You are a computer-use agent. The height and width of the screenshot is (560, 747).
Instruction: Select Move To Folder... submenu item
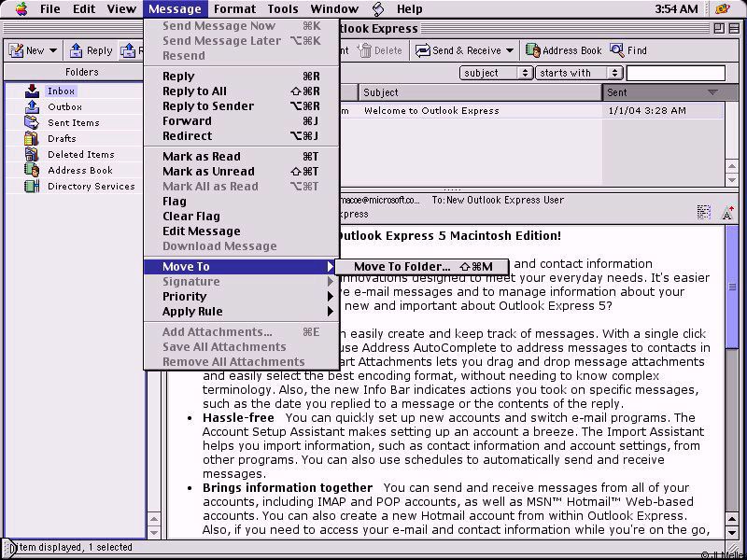pyautogui.click(x=422, y=267)
